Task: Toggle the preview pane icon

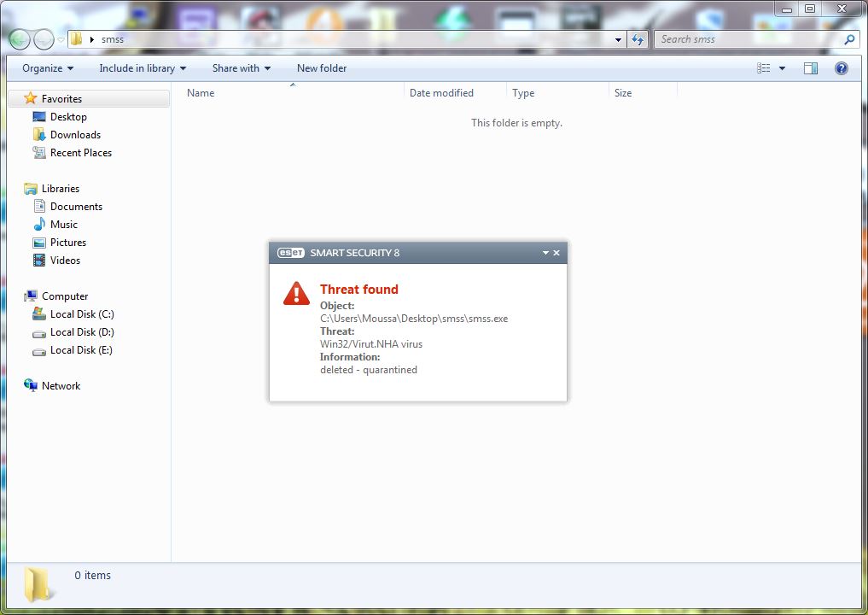Action: (x=811, y=68)
